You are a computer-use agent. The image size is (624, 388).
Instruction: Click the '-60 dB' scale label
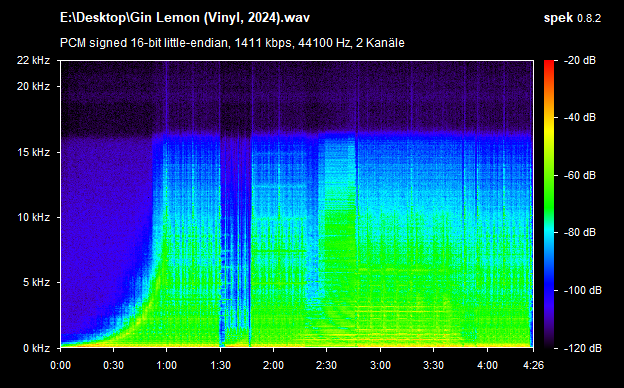(x=579, y=175)
